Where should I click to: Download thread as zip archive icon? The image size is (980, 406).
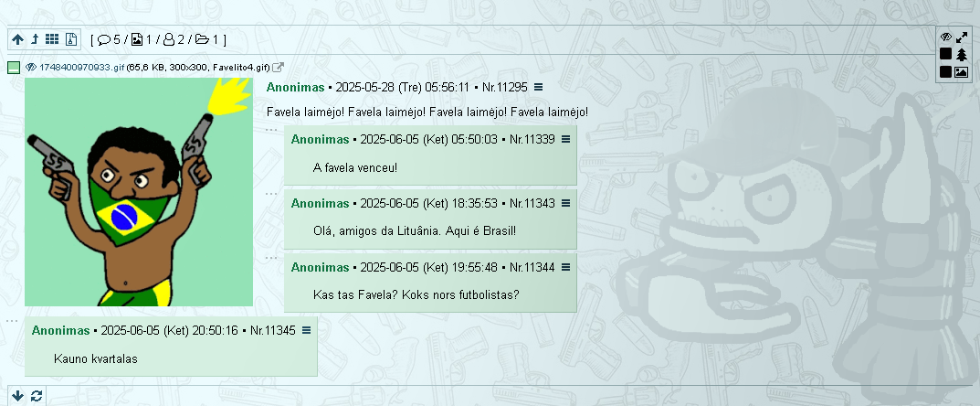[71, 39]
